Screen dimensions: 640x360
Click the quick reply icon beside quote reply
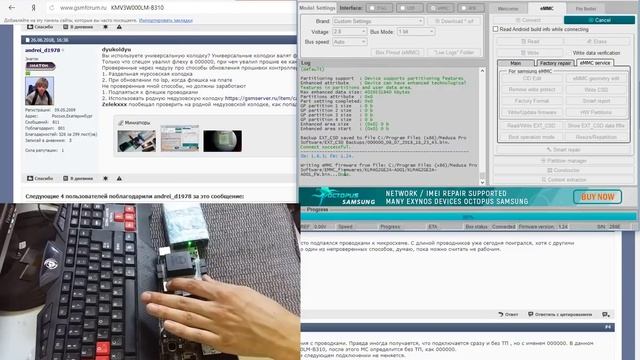[x=606, y=314]
